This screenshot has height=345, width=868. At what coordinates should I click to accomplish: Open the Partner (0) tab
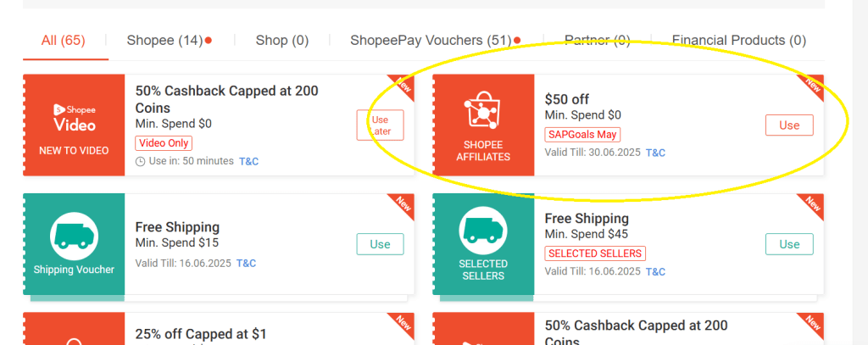point(598,40)
